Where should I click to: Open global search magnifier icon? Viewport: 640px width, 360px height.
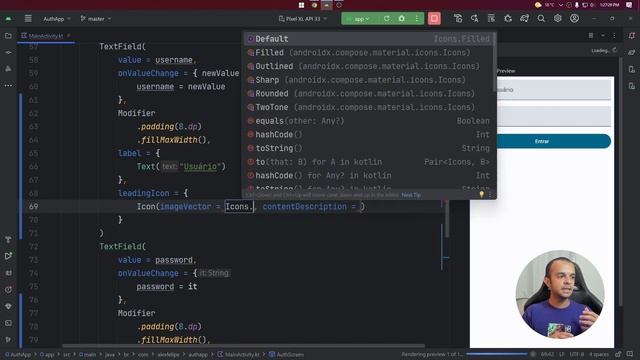[541, 18]
